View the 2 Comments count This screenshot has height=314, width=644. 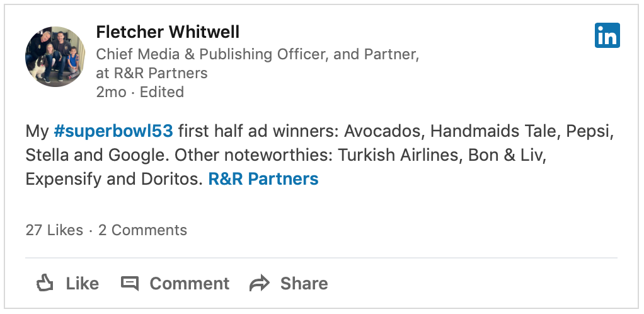coord(142,230)
